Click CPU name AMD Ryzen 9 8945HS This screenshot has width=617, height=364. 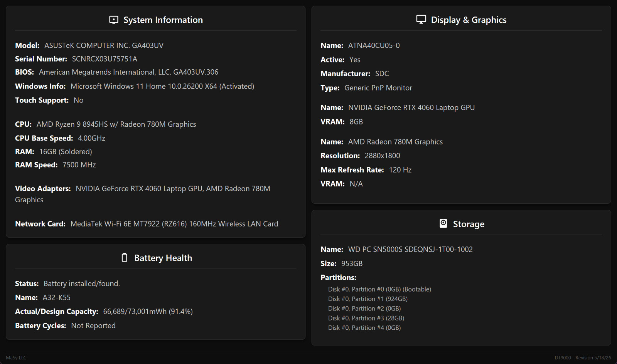pyautogui.click(x=116, y=124)
